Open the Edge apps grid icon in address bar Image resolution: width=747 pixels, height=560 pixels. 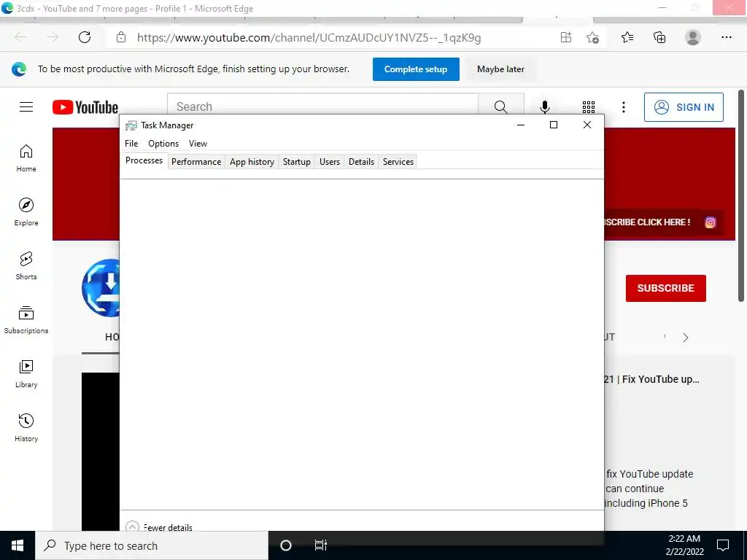click(566, 38)
